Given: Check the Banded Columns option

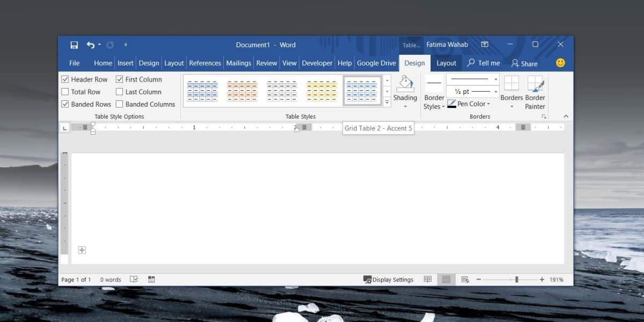Looking at the screenshot, I should click(119, 104).
